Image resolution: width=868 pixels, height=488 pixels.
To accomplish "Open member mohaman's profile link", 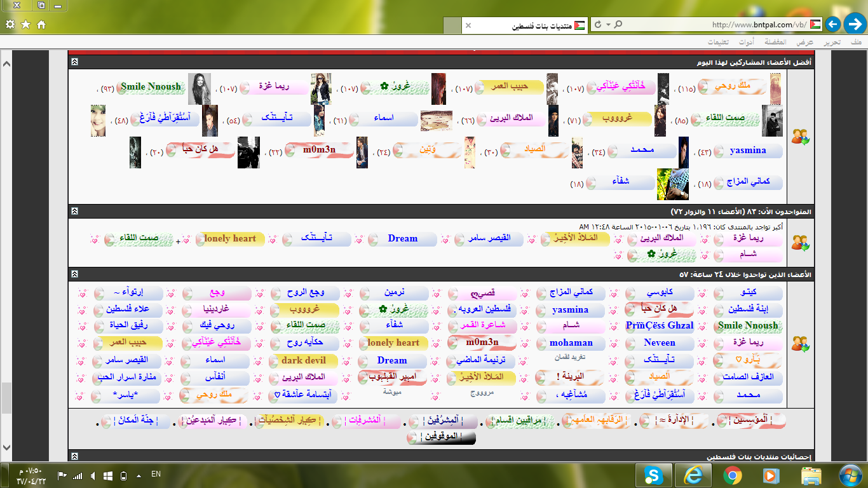I will 571,342.
